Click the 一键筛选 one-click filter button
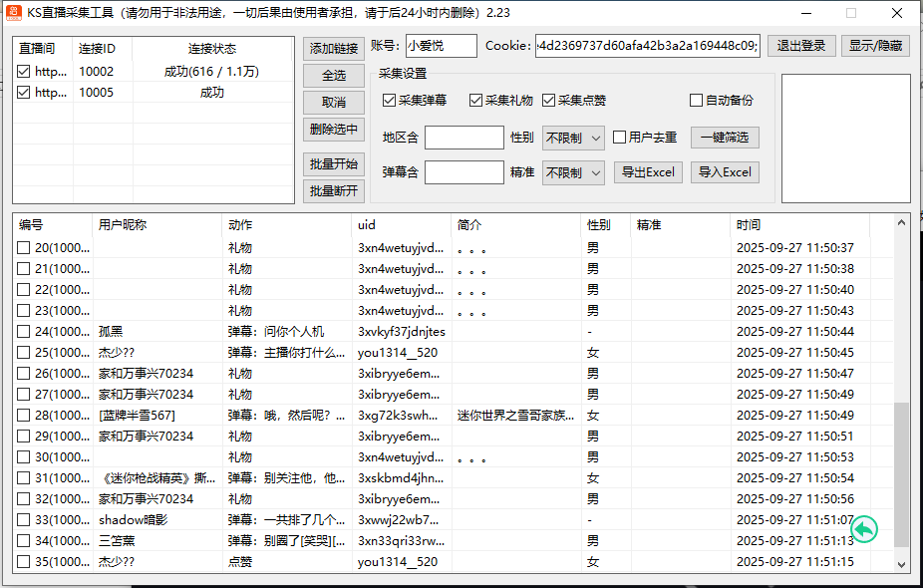 click(723, 137)
